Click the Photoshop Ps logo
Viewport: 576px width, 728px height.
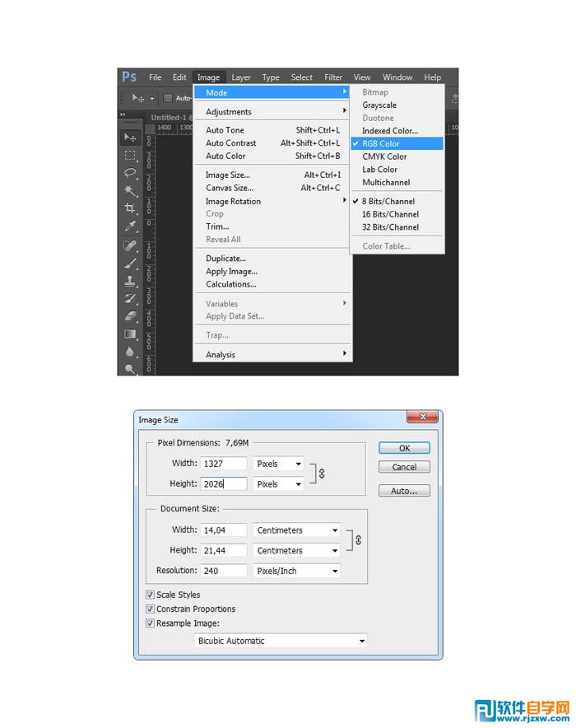click(129, 77)
